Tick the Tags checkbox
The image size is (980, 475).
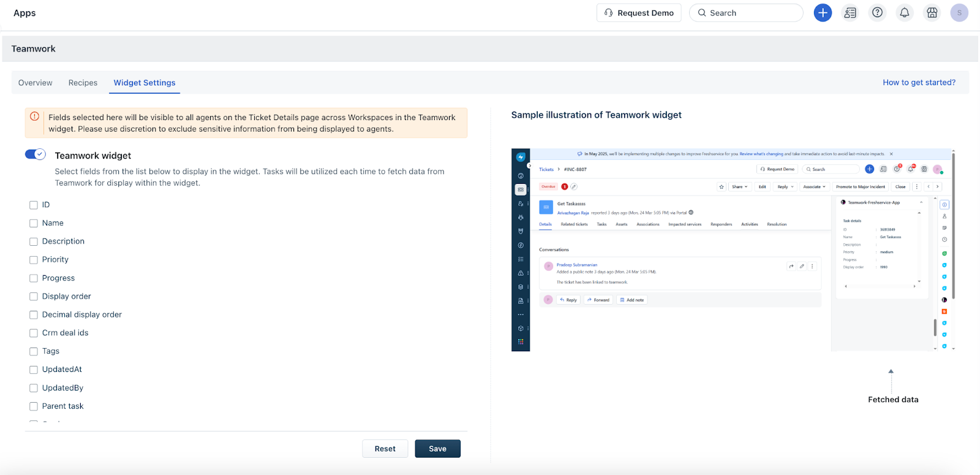pyautogui.click(x=34, y=352)
